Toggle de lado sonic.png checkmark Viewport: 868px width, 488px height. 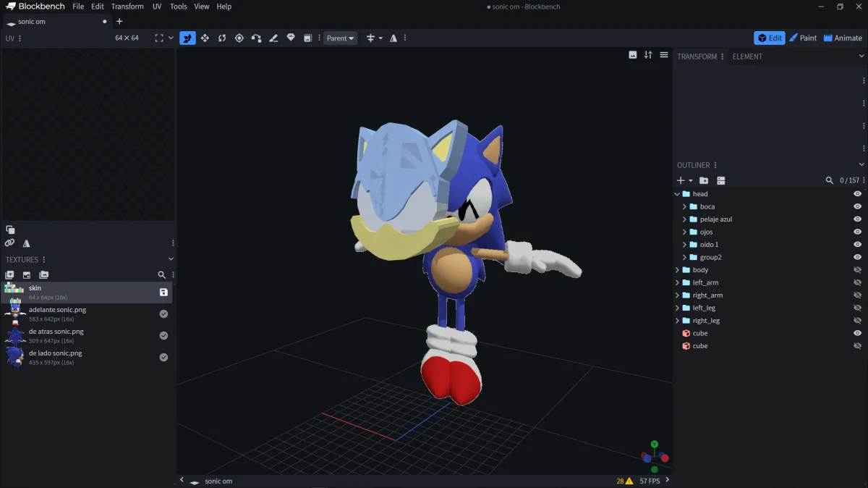(x=163, y=357)
